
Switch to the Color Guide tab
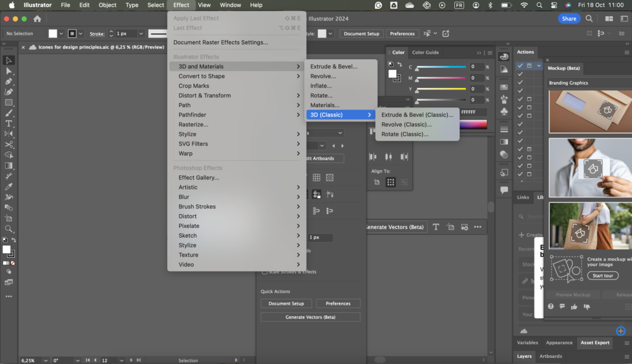[425, 52]
